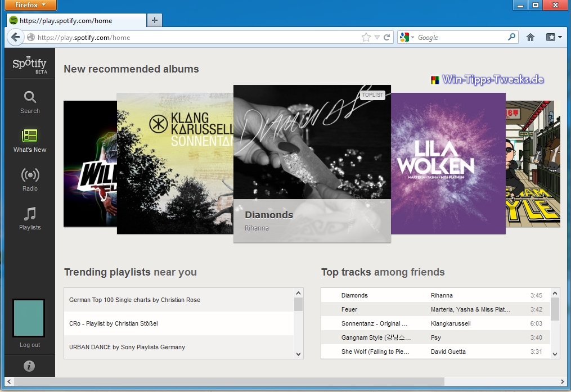Play the Diamonds track row
The image size is (571, 392).
pyautogui.click(x=435, y=295)
